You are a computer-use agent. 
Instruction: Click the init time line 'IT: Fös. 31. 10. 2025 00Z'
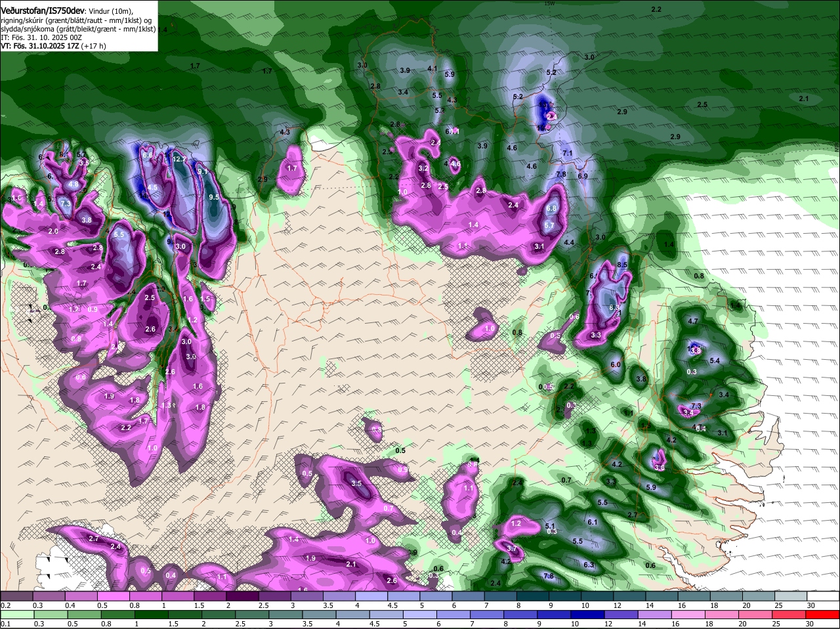pos(41,37)
